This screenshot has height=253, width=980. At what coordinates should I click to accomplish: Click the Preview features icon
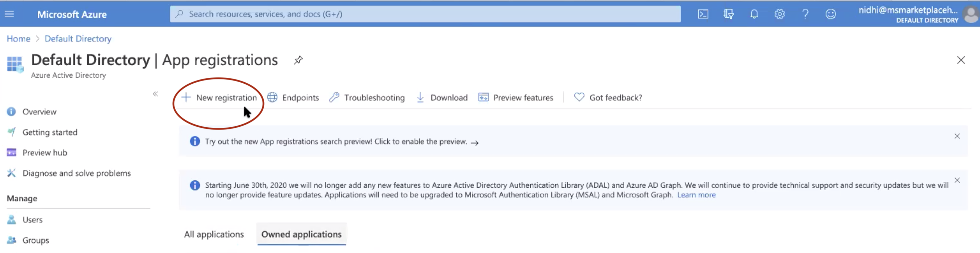[483, 97]
